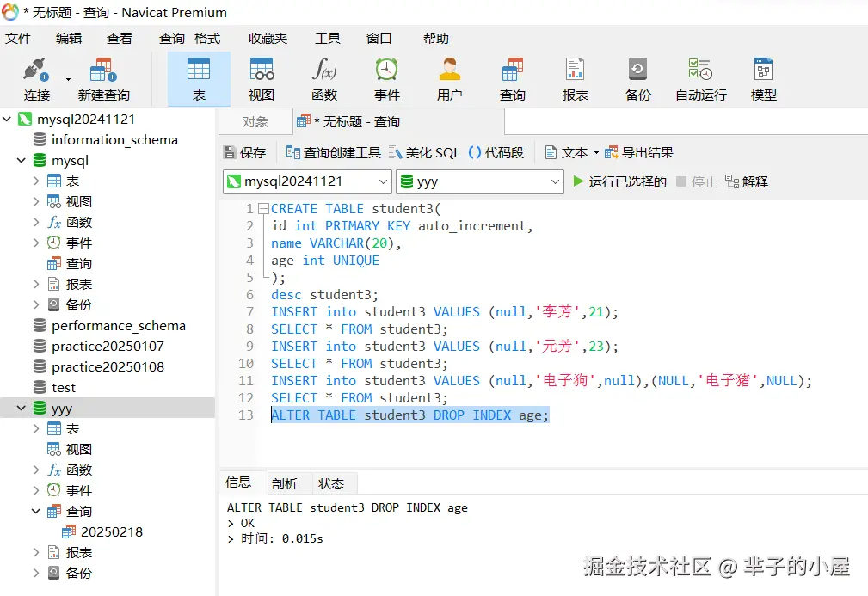Image resolution: width=868 pixels, height=596 pixels.
Task: Expand 表 under the mysql database
Action: pos(36,181)
